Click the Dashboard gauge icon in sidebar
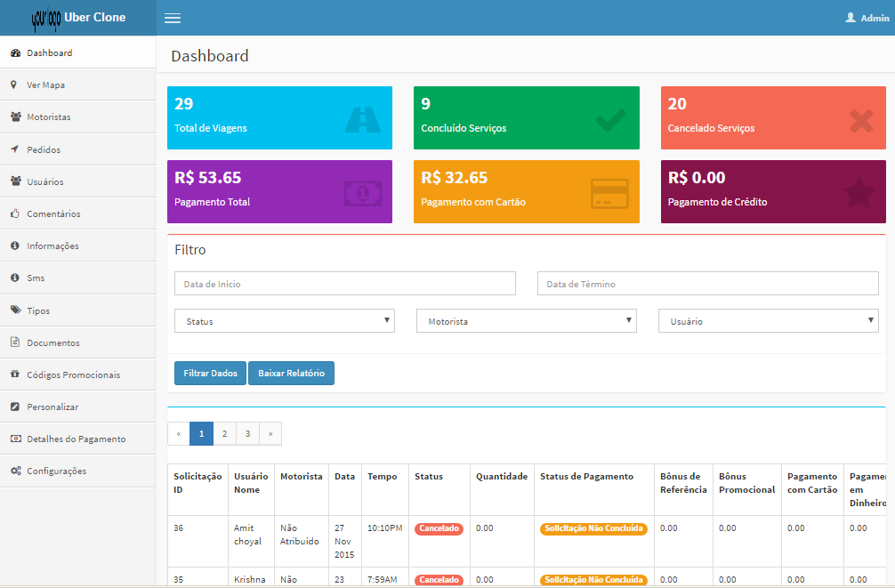Image resolution: width=895 pixels, height=588 pixels. point(15,52)
